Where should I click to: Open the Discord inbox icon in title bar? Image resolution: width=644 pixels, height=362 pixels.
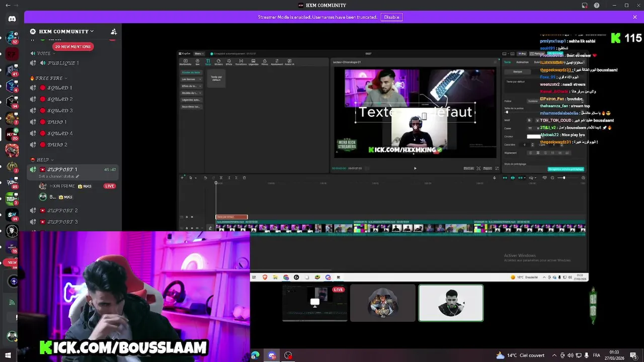(585, 6)
